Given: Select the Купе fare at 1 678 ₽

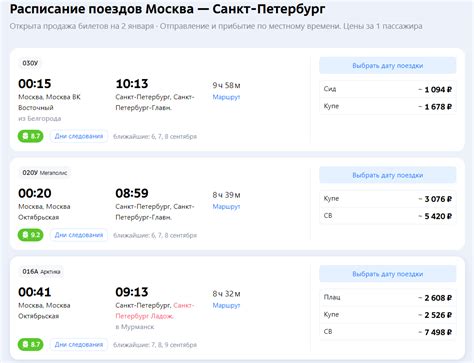Looking at the screenshot, I should 388,106.
